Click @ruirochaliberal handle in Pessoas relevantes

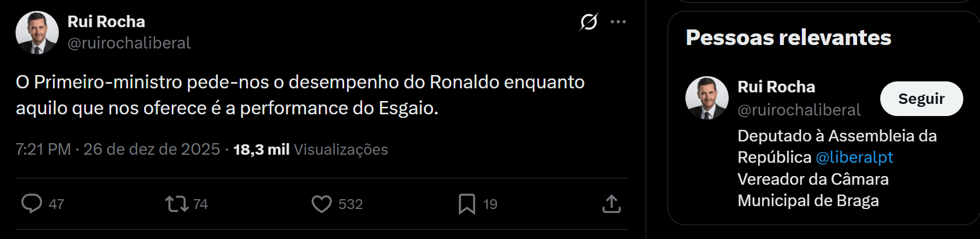(x=799, y=110)
